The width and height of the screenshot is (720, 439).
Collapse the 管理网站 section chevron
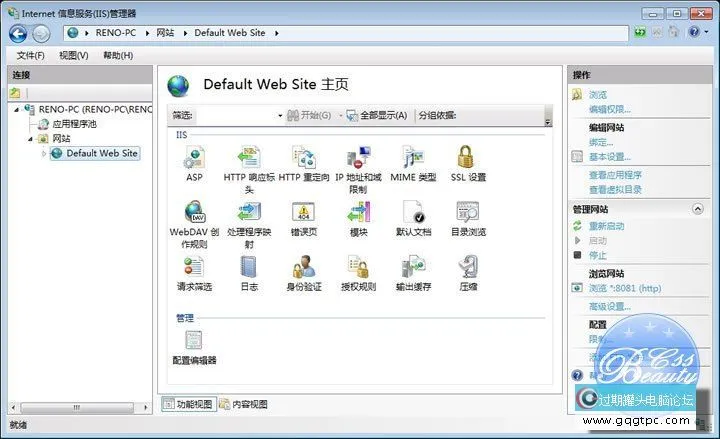tap(698, 209)
